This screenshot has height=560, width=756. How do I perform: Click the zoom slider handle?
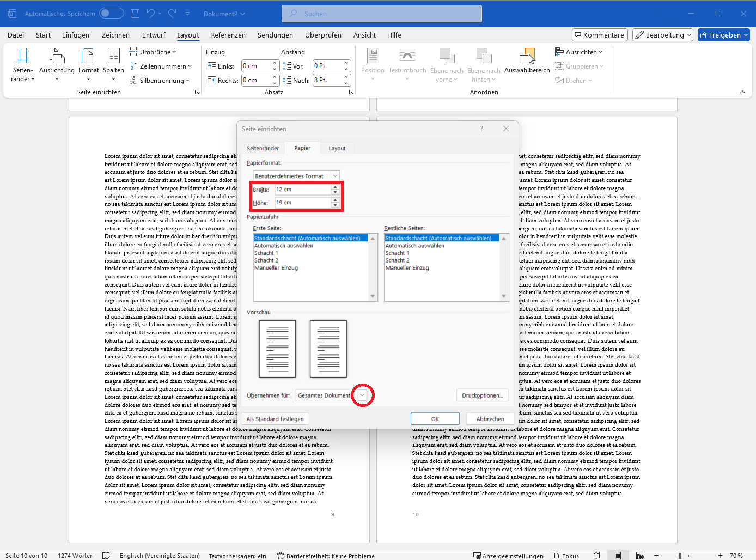click(680, 556)
